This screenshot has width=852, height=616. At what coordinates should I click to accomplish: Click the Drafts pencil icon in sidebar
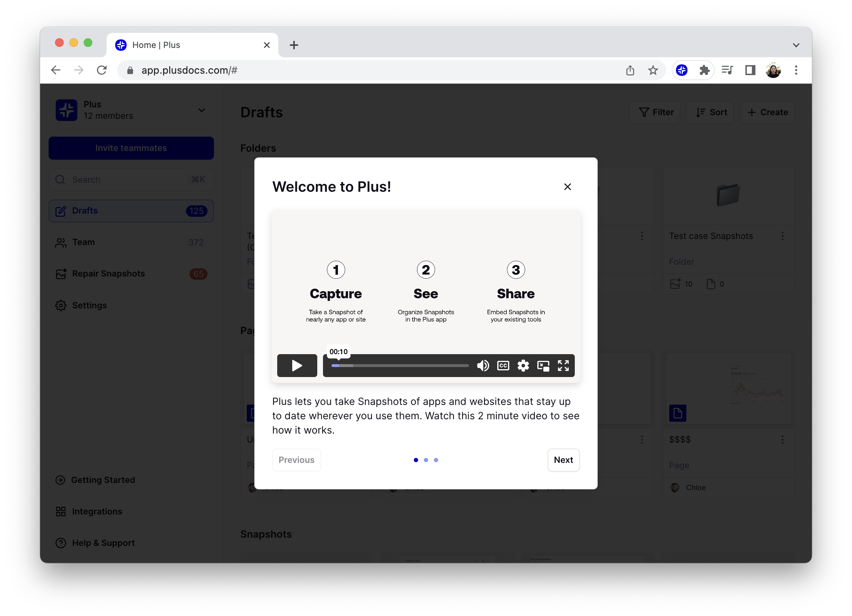[60, 211]
